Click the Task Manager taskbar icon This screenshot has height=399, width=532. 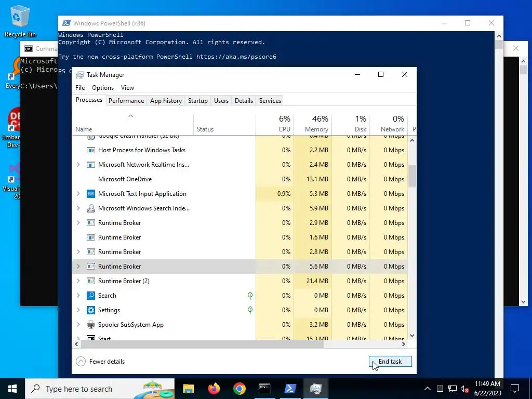click(x=315, y=389)
